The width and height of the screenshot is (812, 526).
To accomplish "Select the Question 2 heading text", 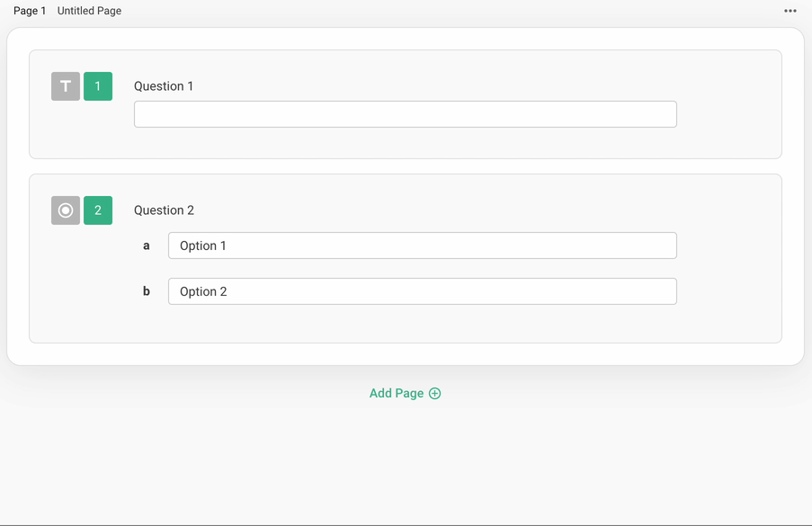I will point(165,210).
